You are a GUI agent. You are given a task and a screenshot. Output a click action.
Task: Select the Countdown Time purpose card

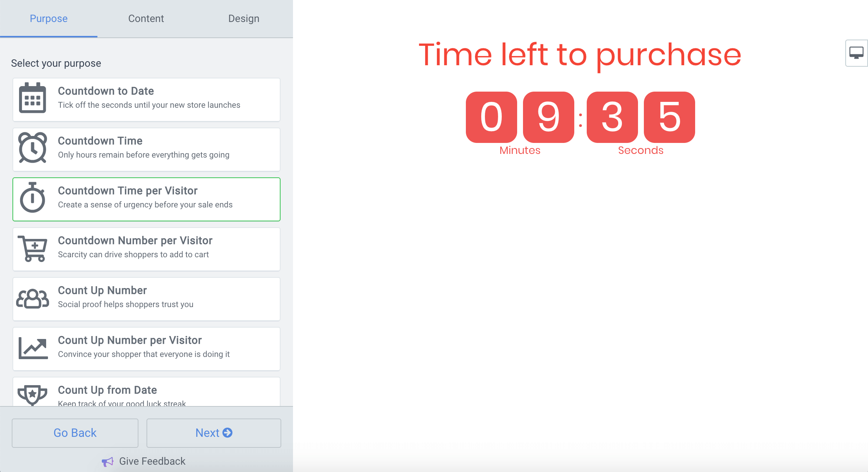(x=146, y=149)
